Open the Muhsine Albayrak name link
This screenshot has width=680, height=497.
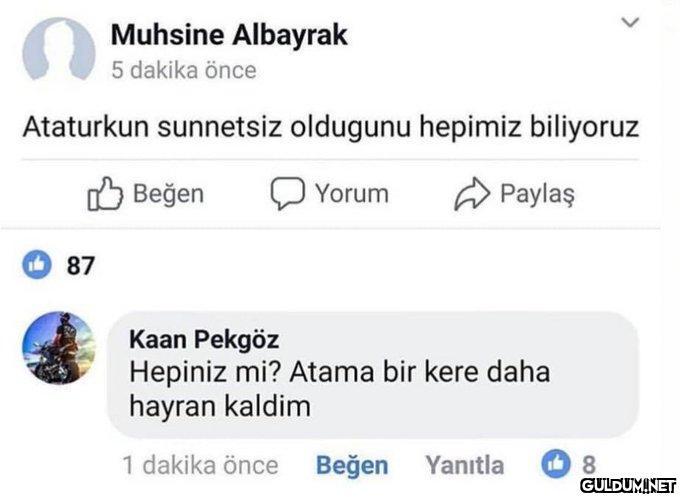point(229,35)
